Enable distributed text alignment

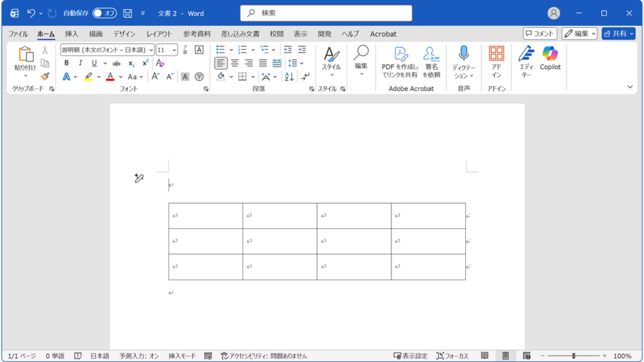coord(277,62)
